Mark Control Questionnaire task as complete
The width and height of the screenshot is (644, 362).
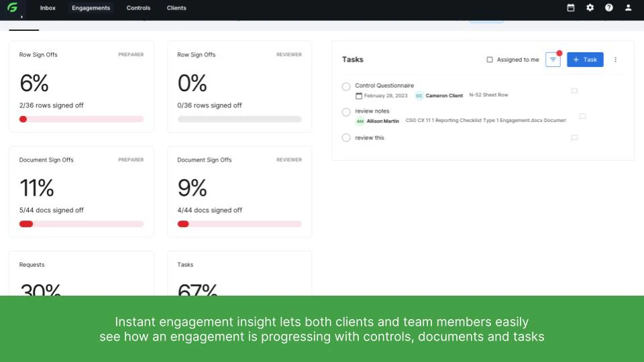click(x=346, y=86)
